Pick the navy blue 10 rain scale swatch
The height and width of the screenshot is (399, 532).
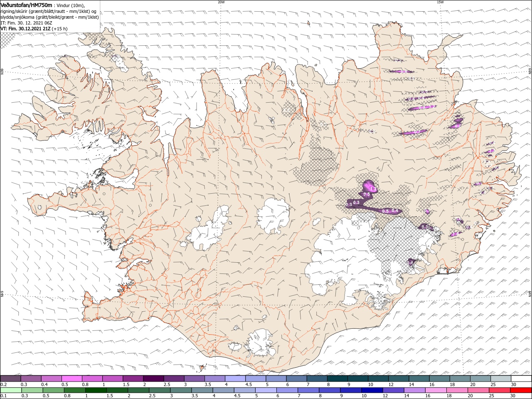point(371,390)
